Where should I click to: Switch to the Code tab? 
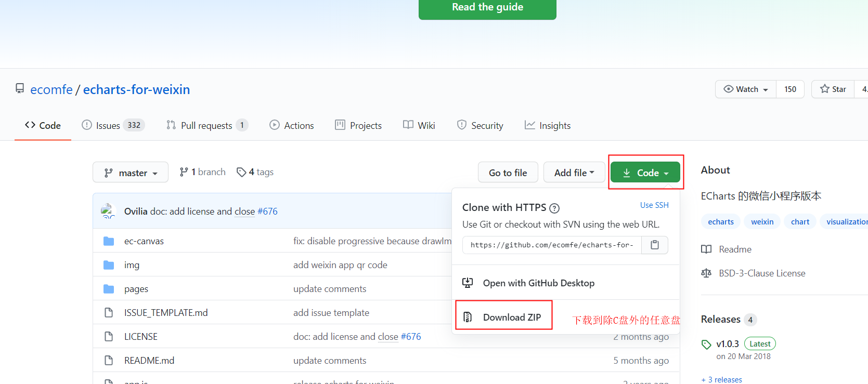[43, 125]
